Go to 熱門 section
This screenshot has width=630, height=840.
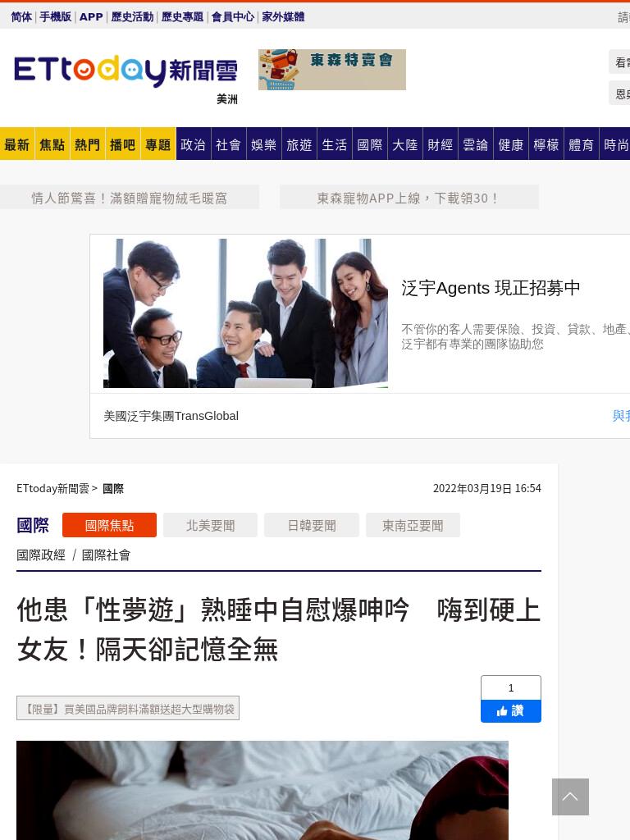(x=87, y=144)
